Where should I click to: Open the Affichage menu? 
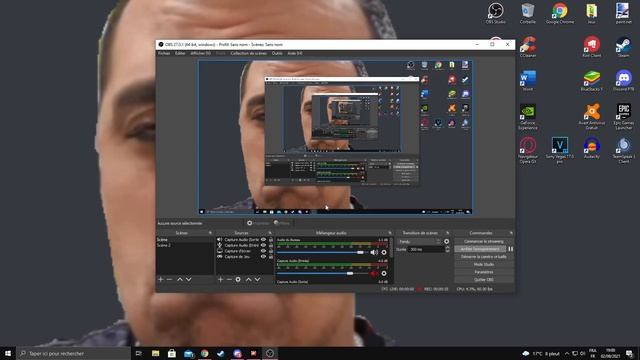200,53
